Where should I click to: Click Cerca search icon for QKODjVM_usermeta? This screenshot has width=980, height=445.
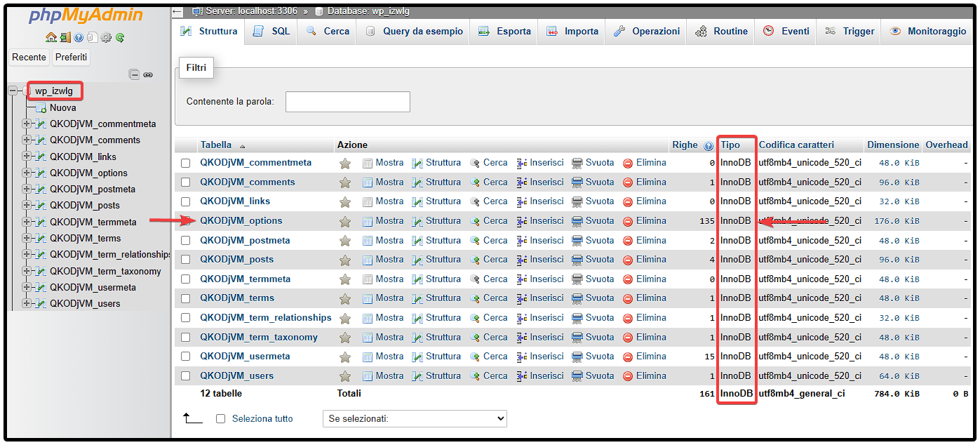[x=475, y=357]
